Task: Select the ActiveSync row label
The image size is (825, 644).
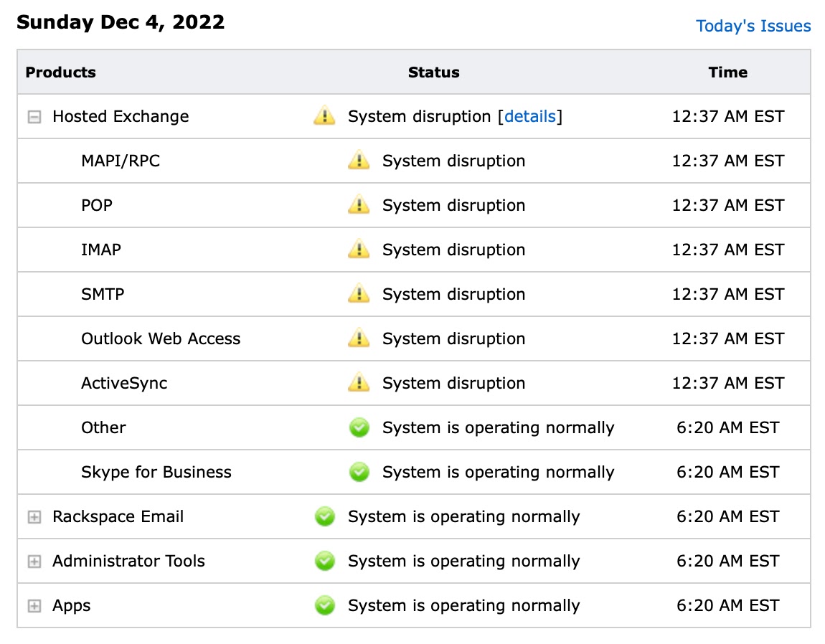Action: (124, 383)
